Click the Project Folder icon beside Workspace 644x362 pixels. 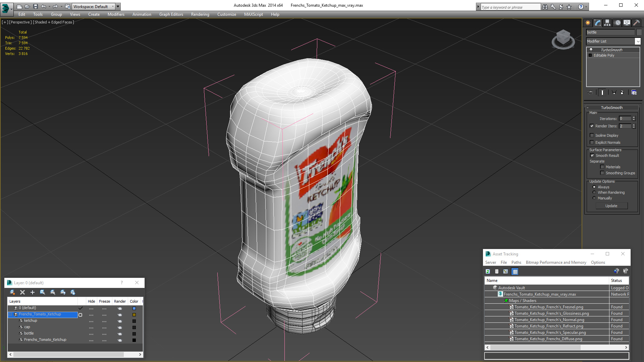68,6
